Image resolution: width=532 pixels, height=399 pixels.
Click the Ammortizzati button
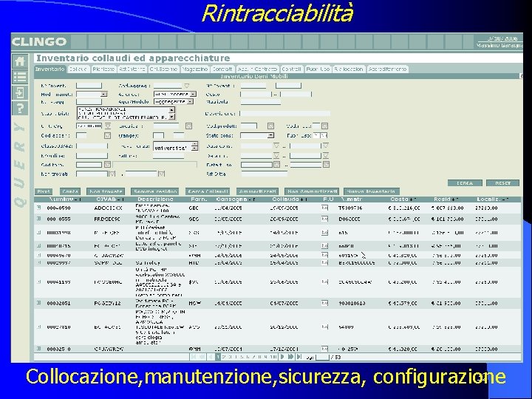[257, 191]
